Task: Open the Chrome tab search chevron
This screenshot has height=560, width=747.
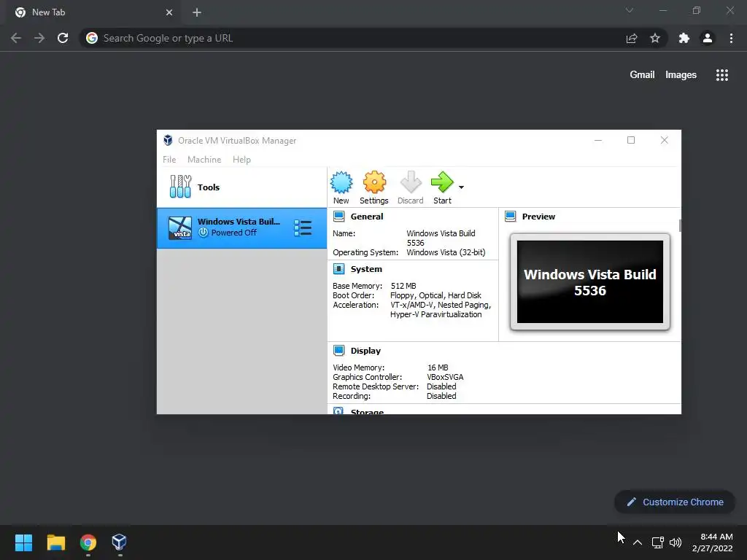Action: 630,10
